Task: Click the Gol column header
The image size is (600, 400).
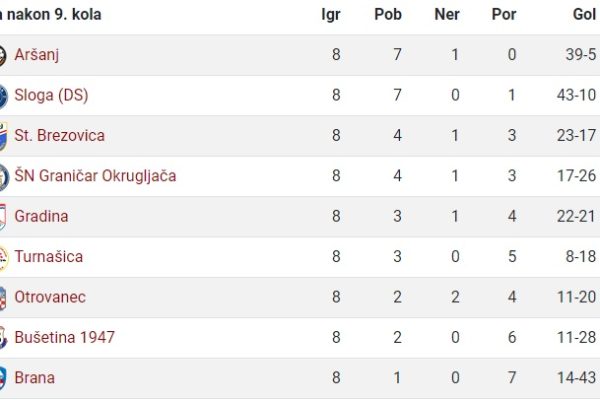Action: click(x=584, y=15)
